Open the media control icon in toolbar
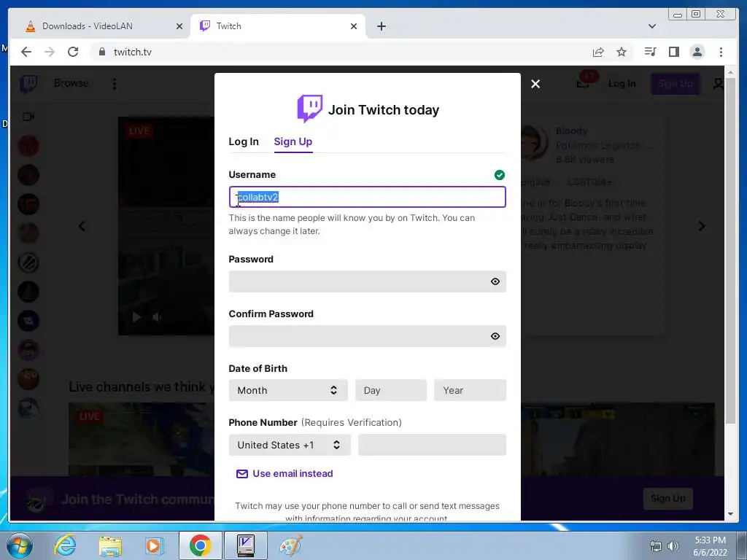Image resolution: width=747 pixels, height=560 pixels. click(x=650, y=52)
